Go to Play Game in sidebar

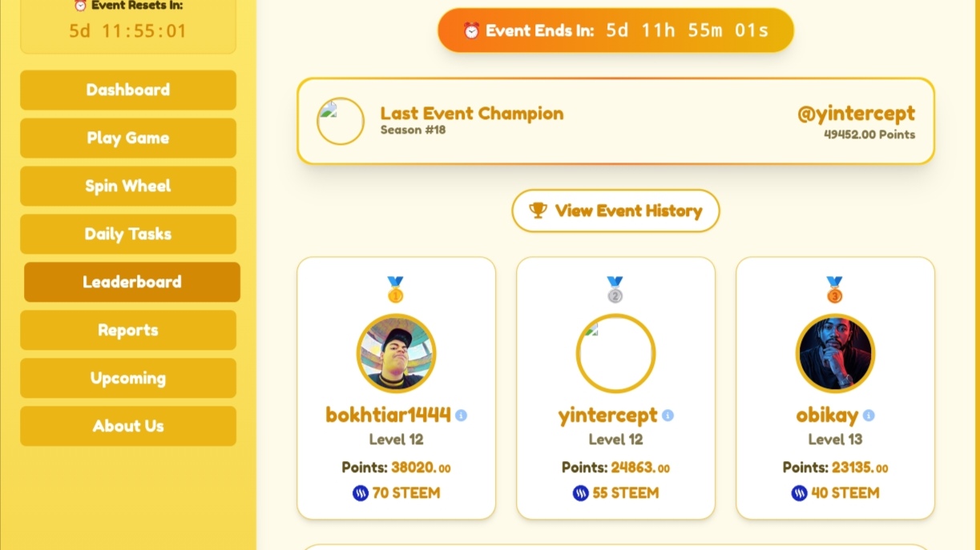point(128,138)
